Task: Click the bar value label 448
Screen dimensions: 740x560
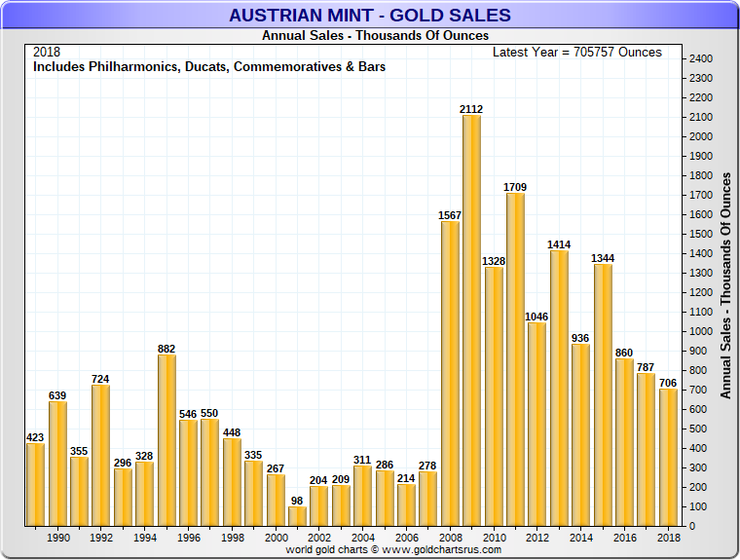Action: tap(232, 432)
